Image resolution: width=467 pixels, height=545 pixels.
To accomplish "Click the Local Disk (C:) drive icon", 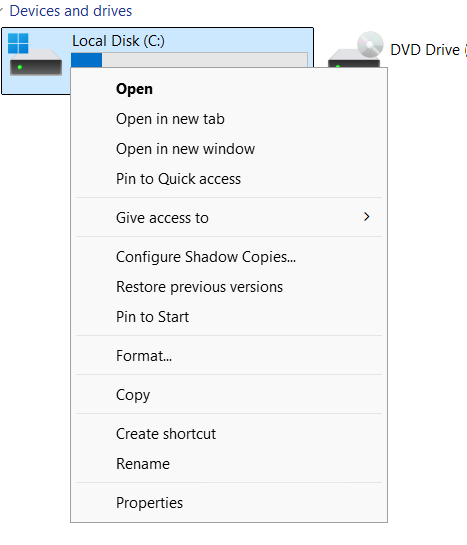I will [35, 54].
